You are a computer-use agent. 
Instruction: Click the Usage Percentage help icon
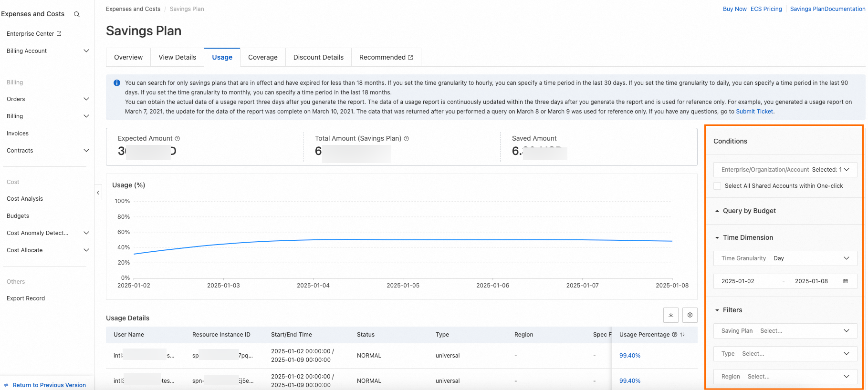pyautogui.click(x=675, y=335)
